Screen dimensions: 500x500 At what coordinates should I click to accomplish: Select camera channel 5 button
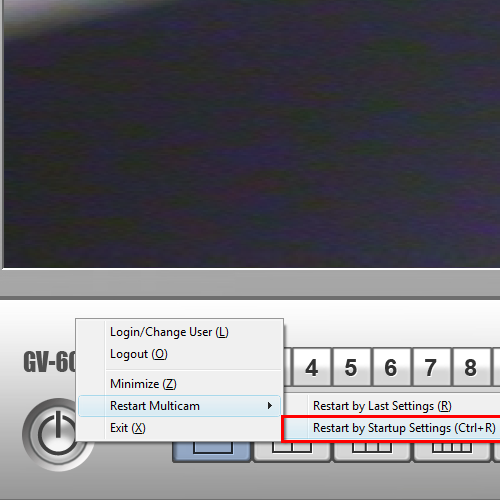click(x=351, y=367)
